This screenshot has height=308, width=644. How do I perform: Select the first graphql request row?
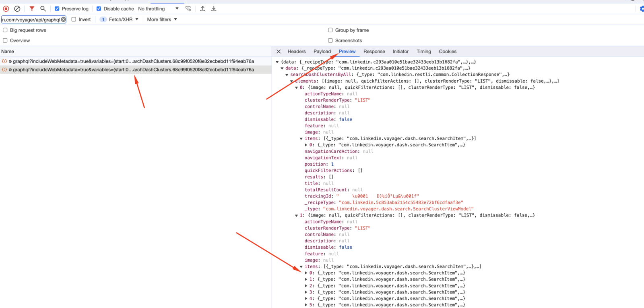(x=136, y=61)
